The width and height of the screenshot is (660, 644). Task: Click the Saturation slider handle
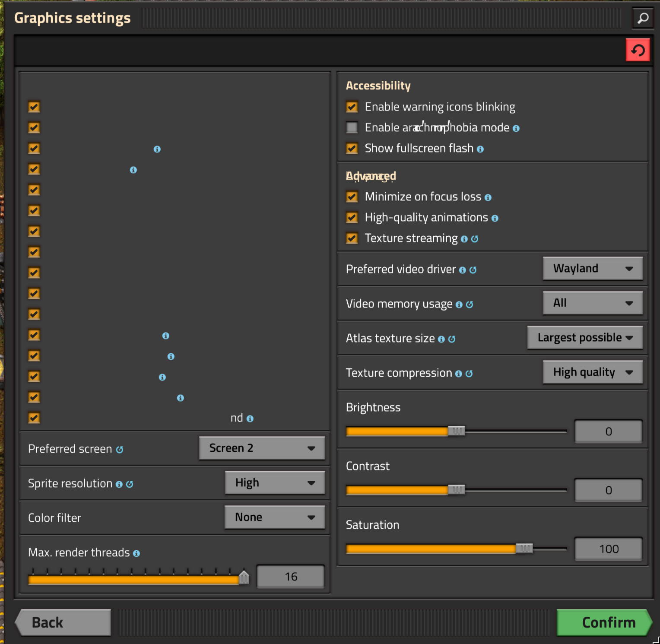coord(524,548)
